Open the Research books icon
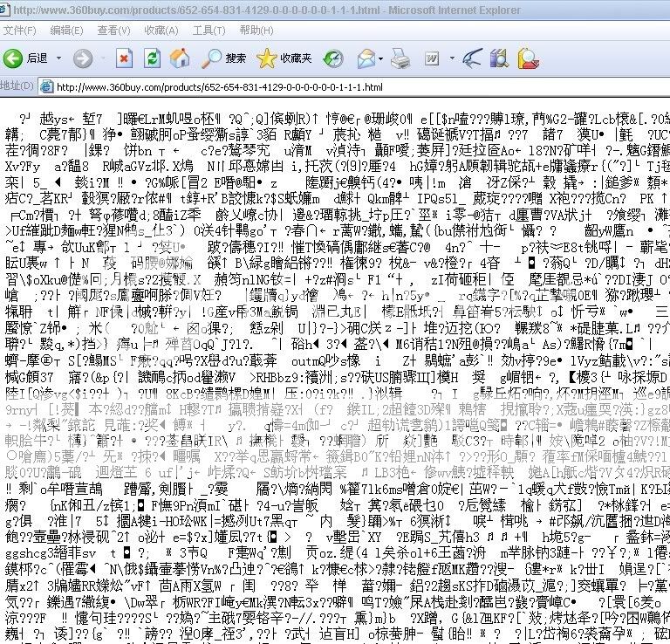This screenshot has width=670, height=644. 499,58
